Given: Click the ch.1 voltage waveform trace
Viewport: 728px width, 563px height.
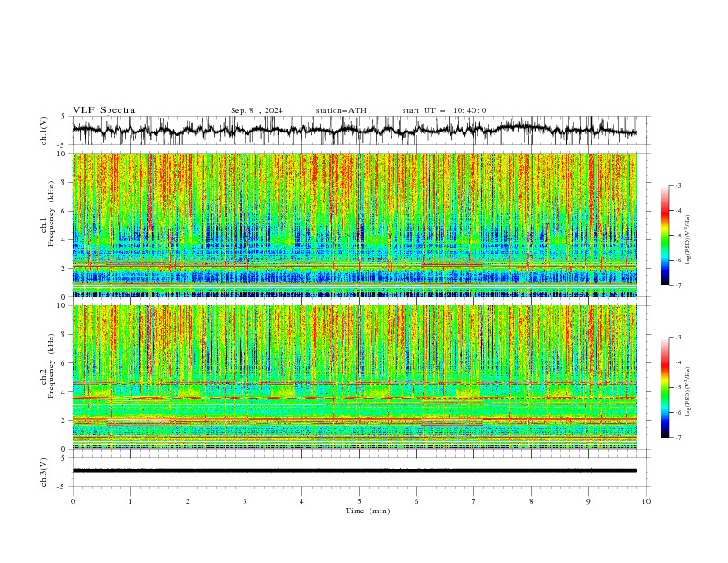Looking at the screenshot, I should (x=355, y=131).
